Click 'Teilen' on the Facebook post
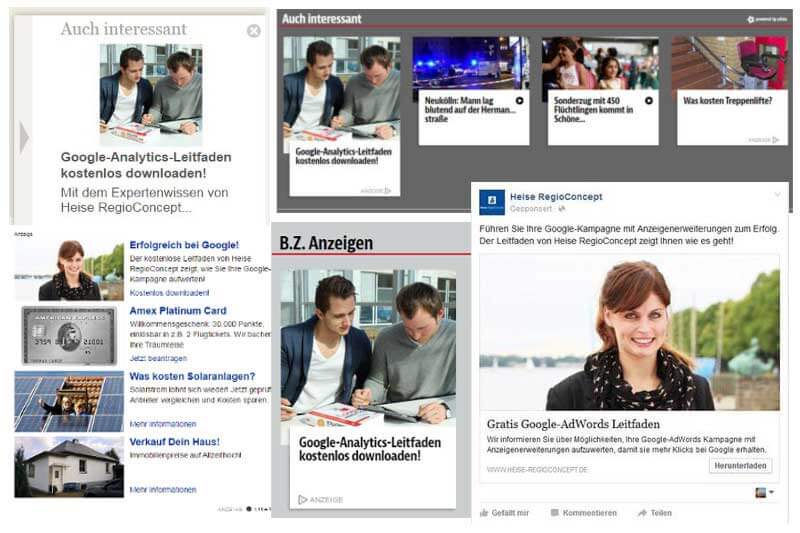Viewport: 800px width, 533px height. coord(655,513)
